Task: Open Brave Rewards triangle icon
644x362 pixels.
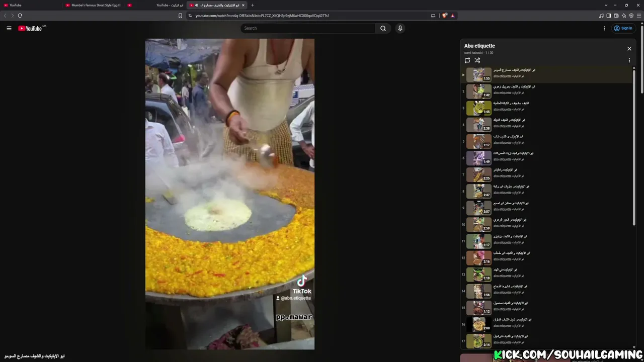Action: (453, 16)
